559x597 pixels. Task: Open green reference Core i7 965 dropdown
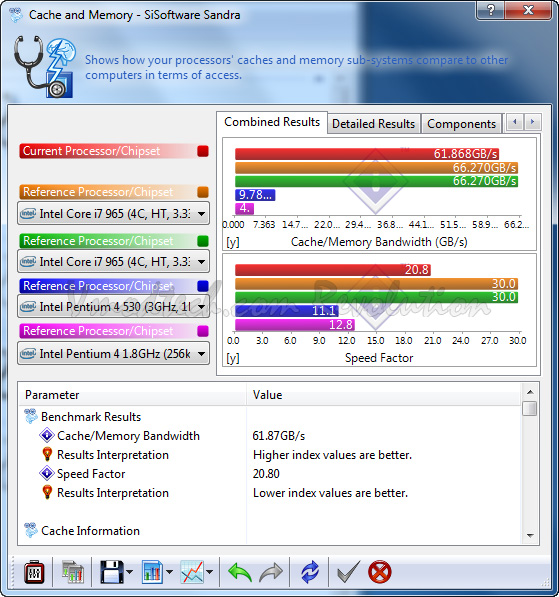tap(113, 262)
